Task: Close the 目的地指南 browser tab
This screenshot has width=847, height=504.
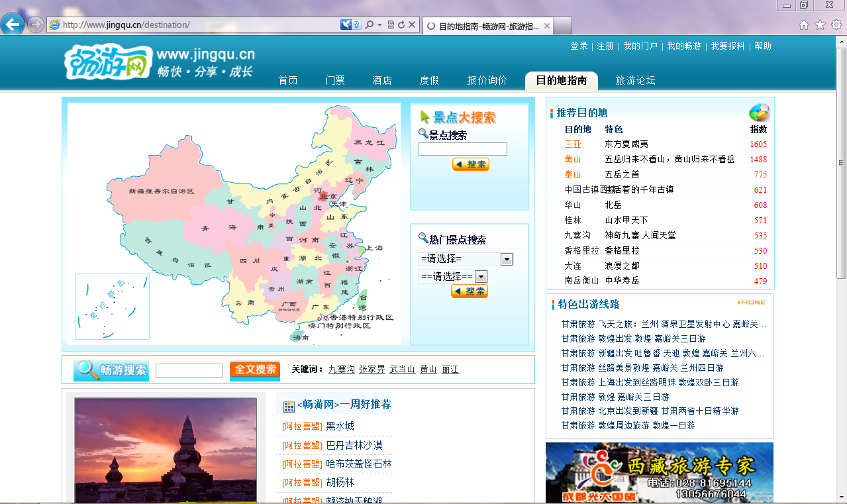Action: click(547, 26)
